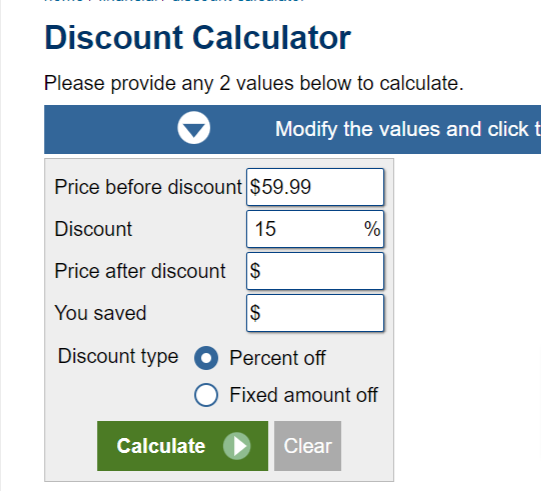Select the Fixed amount off radio button
Viewport: 541px width, 491px height.
click(x=206, y=395)
